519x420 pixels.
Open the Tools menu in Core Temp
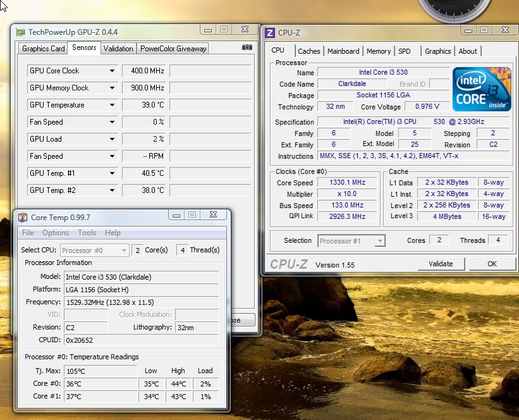click(x=87, y=233)
